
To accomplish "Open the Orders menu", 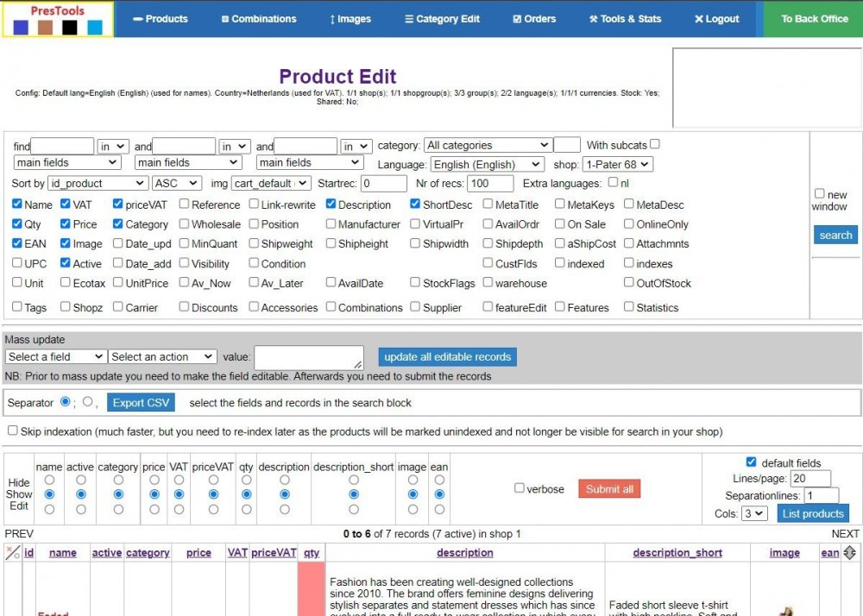I will [534, 19].
